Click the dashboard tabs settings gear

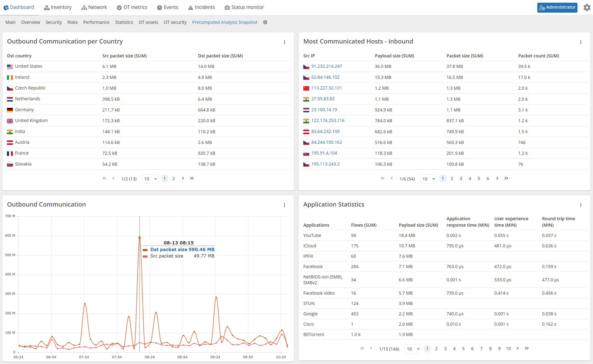tap(265, 22)
